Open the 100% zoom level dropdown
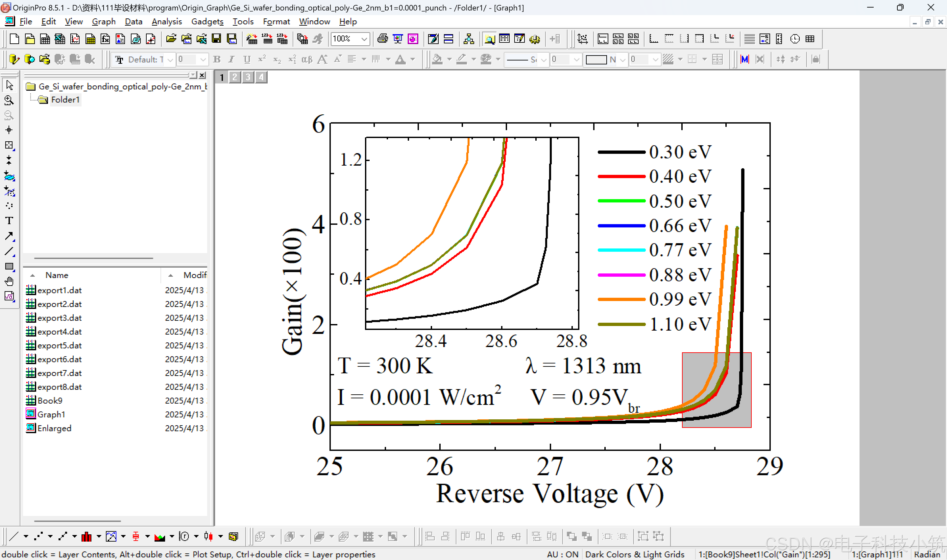This screenshot has height=560, width=947. (364, 39)
